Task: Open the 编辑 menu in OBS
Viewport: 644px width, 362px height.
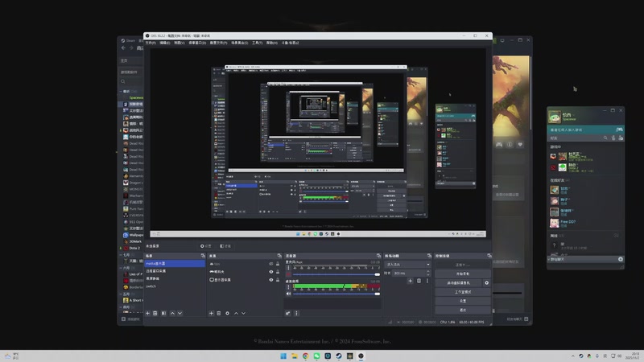Action: 165,43
